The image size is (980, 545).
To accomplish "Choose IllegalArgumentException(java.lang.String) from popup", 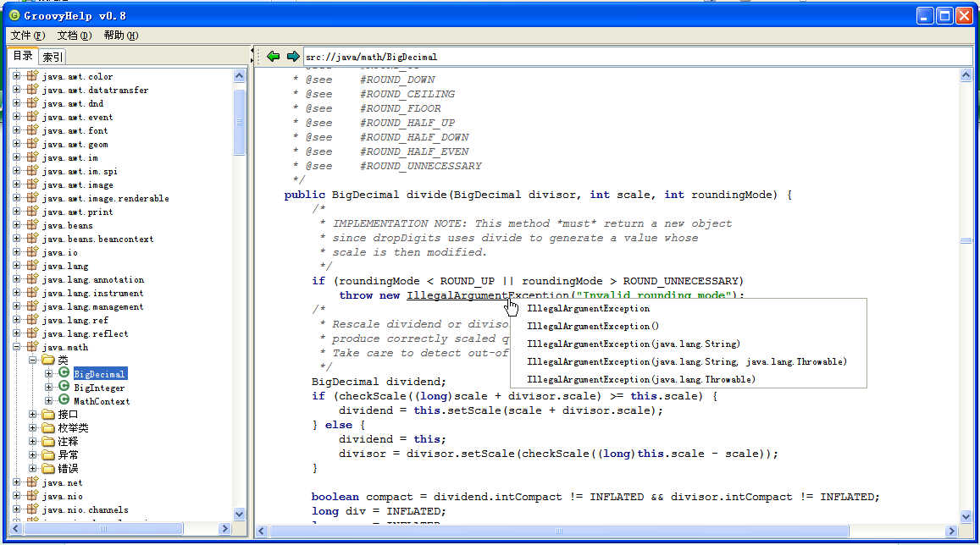I will (x=633, y=344).
